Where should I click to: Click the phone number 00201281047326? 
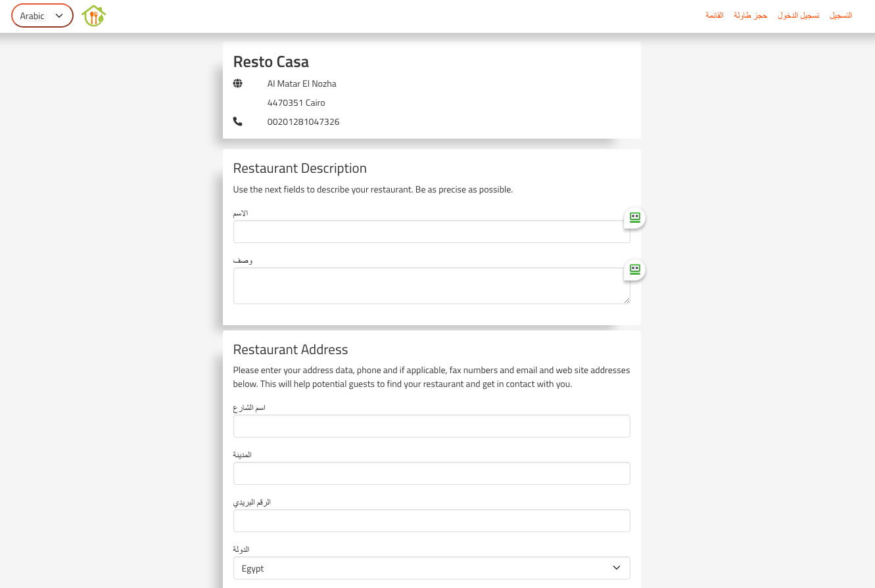coord(303,122)
